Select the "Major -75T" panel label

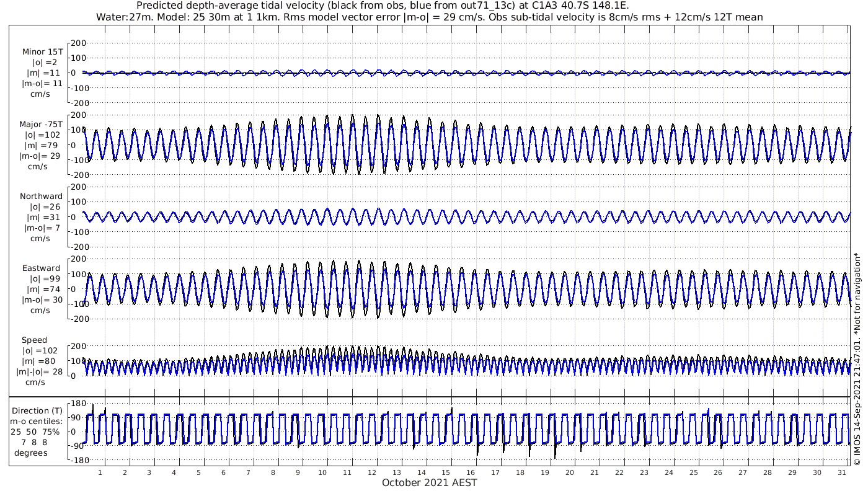pyautogui.click(x=41, y=125)
